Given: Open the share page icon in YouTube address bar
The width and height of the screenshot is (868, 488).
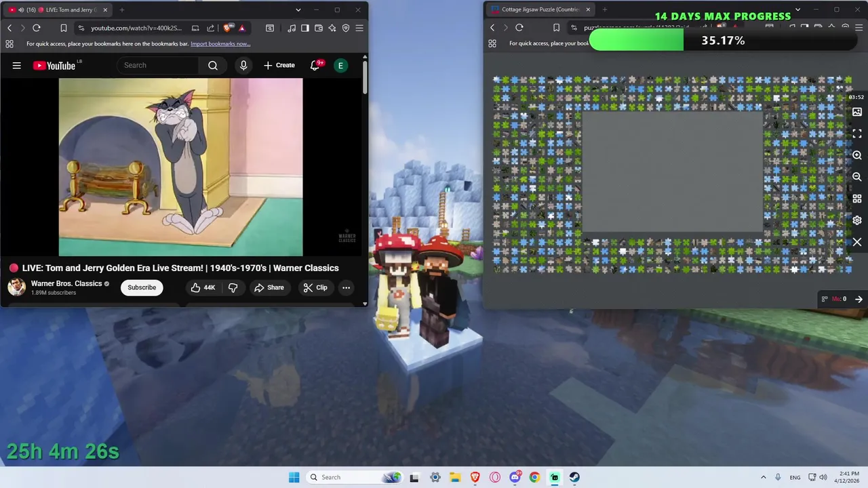Looking at the screenshot, I should [x=210, y=28].
